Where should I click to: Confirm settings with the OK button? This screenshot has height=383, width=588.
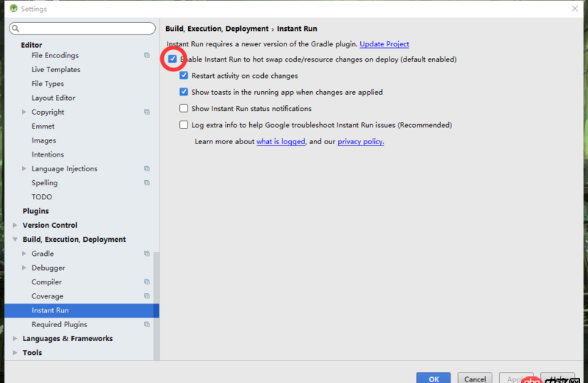434,378
